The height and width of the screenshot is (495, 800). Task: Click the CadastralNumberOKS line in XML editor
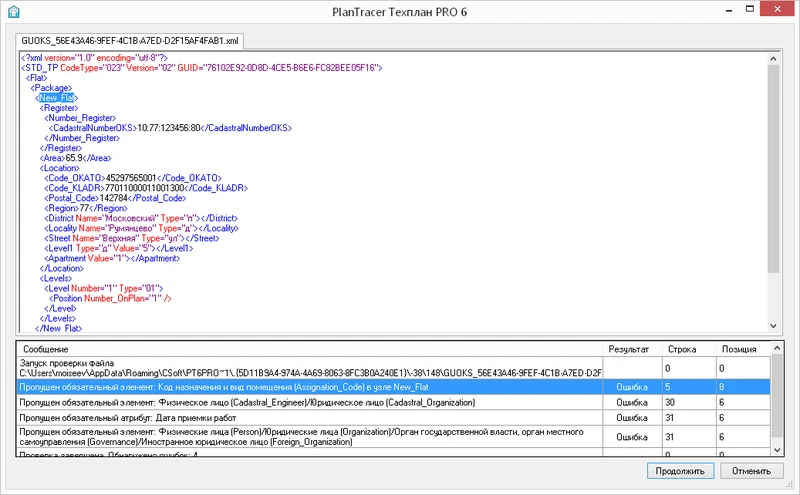[168, 128]
